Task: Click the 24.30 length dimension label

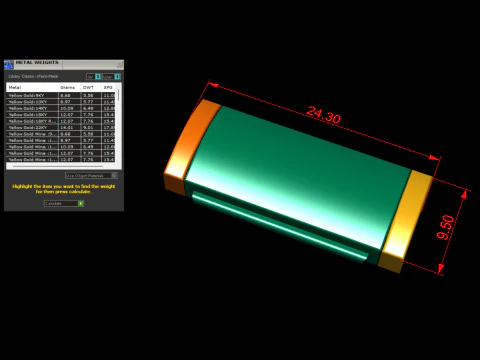Action: click(323, 115)
